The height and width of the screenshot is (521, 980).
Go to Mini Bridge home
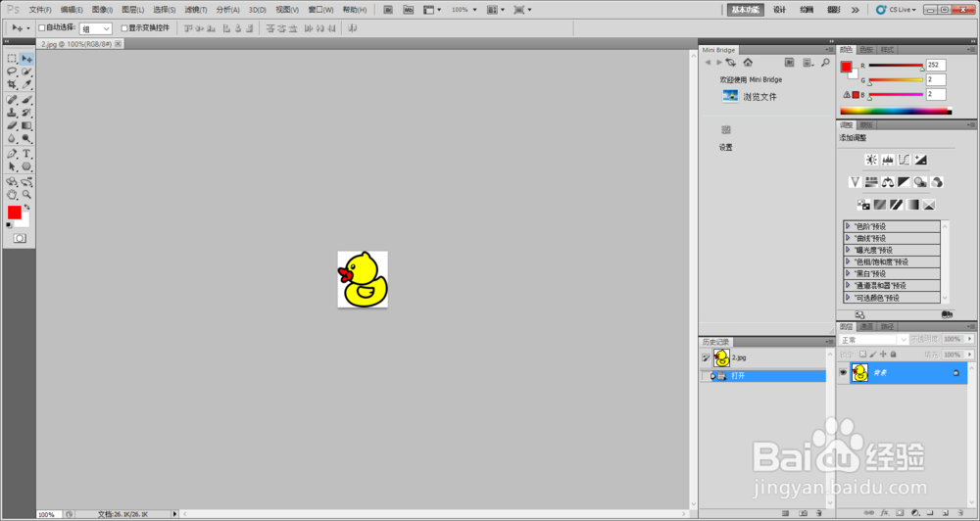[748, 63]
